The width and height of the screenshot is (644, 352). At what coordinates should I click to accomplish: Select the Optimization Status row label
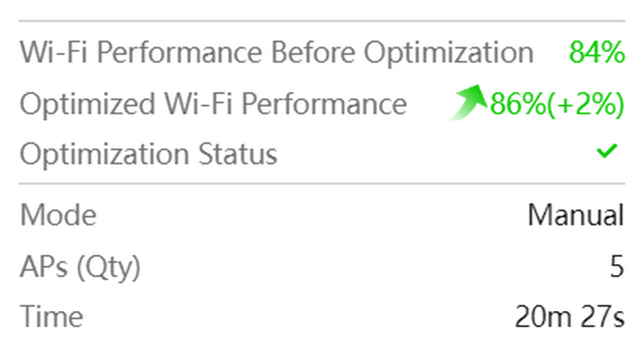[149, 155]
